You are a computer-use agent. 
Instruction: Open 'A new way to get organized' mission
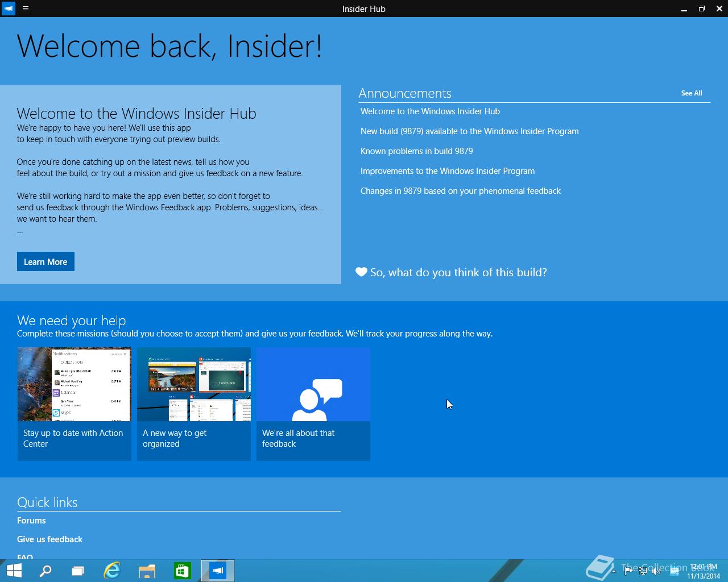tap(194, 404)
